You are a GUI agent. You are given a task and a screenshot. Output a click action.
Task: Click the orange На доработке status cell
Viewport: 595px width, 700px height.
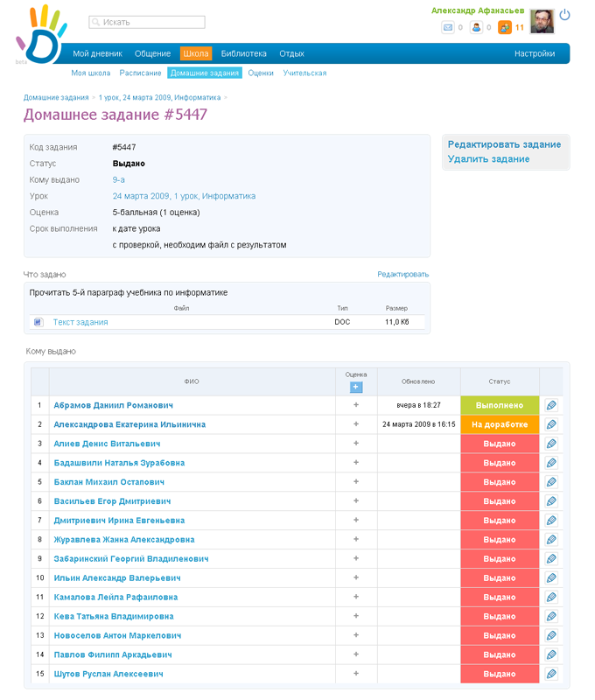point(500,424)
